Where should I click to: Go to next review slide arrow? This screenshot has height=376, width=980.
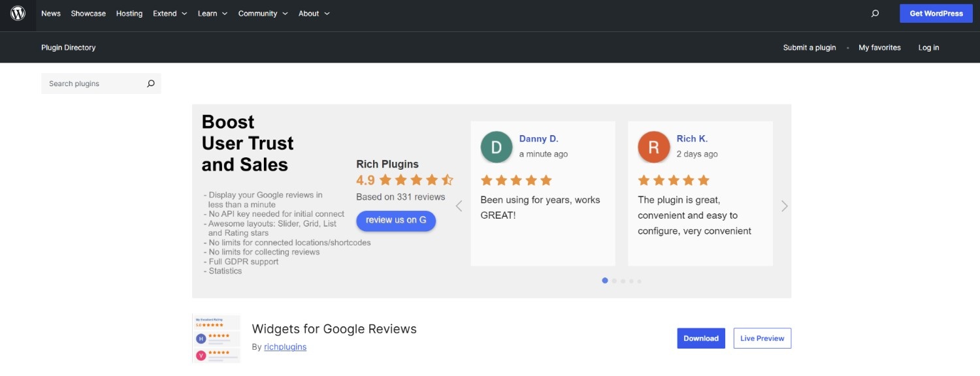pyautogui.click(x=784, y=206)
